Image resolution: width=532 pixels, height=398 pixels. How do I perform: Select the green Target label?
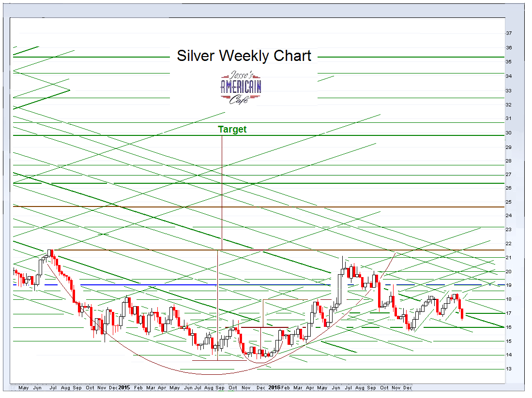232,130
